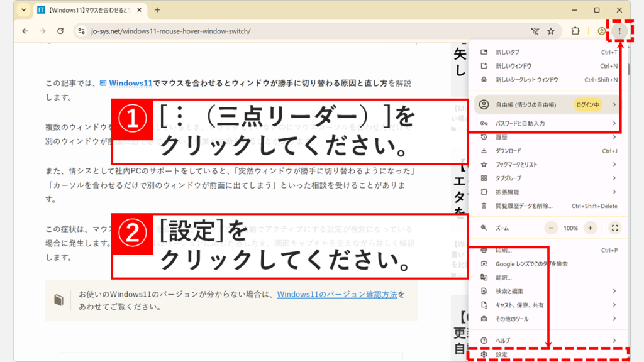Click the grid icon beside タブグループ

click(484, 178)
